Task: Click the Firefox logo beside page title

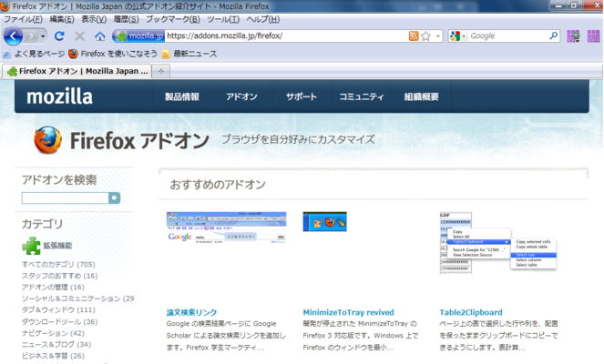Action: point(47,140)
